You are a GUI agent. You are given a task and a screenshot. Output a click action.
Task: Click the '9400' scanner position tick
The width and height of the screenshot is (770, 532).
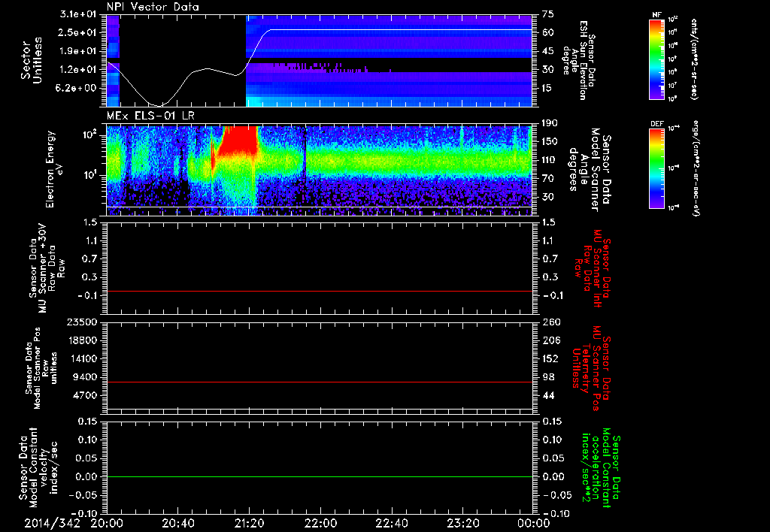[x=85, y=377]
